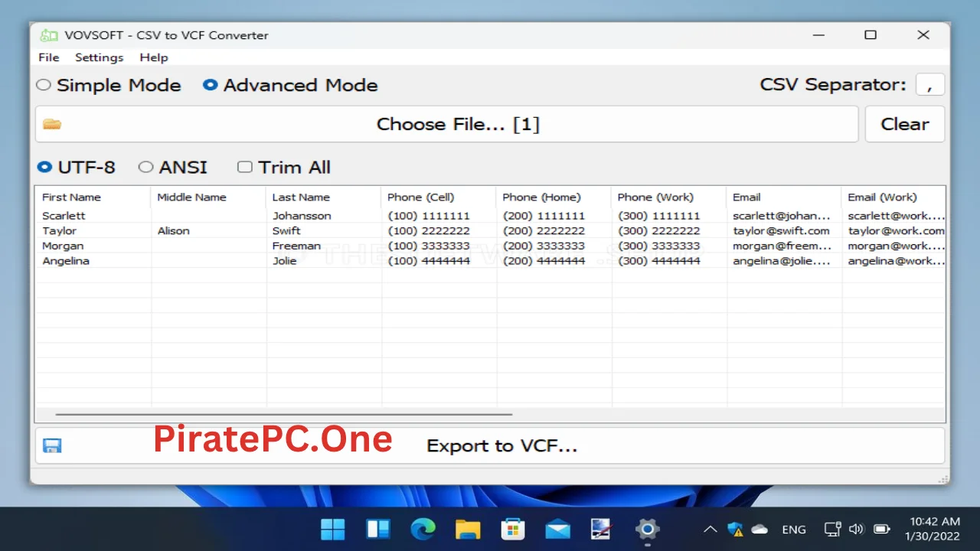Click the Swift last name cell
Viewport: 980px width, 551px height.
click(x=286, y=230)
